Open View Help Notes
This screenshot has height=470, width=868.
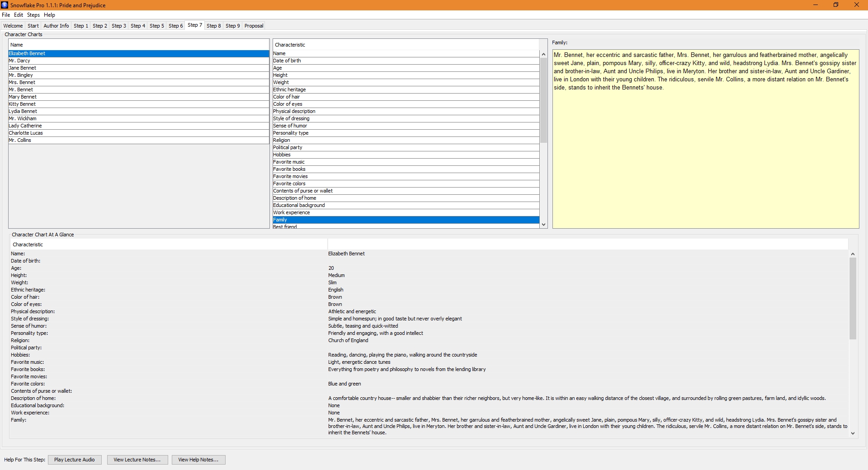198,460
